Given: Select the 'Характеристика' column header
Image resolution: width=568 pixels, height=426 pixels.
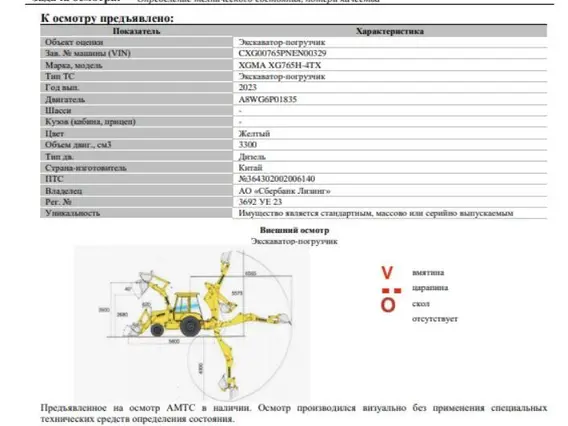Looking at the screenshot, I should (390, 31).
